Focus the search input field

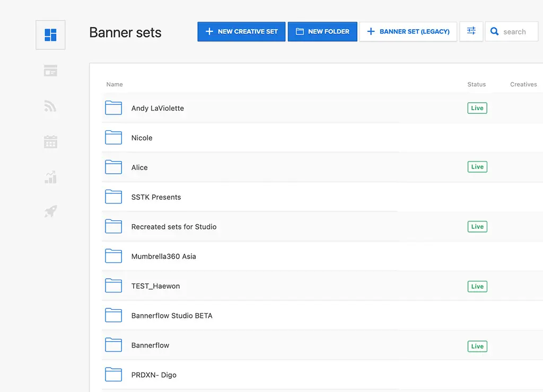tap(512, 31)
